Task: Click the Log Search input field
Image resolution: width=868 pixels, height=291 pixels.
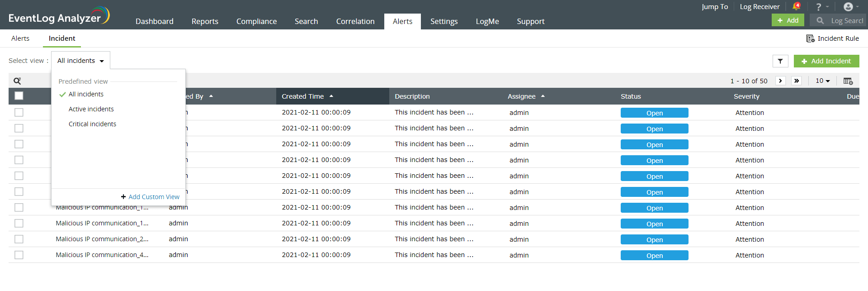Action: click(846, 21)
